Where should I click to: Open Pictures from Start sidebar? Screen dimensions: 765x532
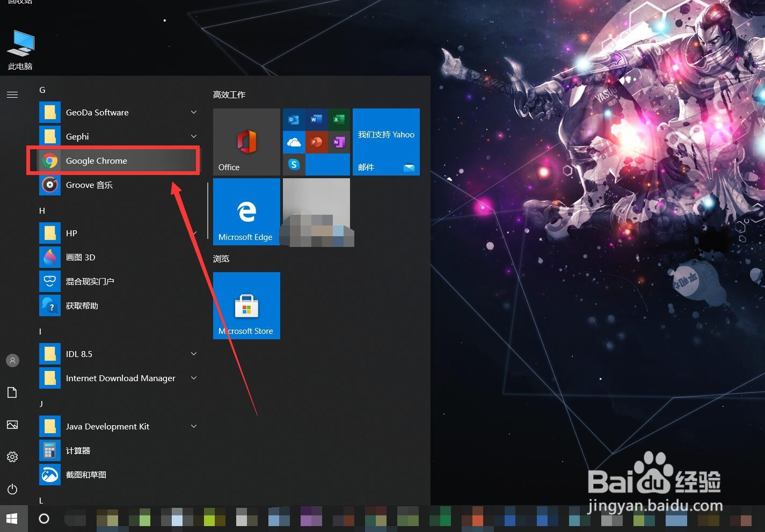[x=12, y=425]
